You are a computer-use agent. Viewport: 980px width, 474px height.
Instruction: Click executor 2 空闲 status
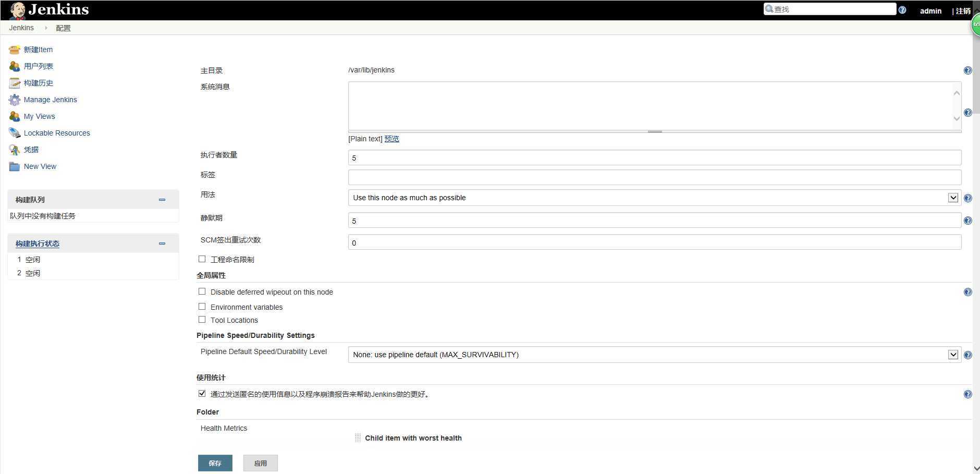pos(33,273)
